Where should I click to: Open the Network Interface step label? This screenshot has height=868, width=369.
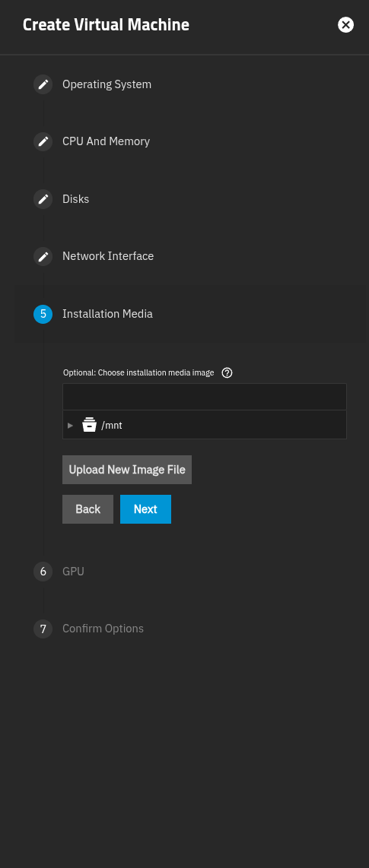pos(108,255)
